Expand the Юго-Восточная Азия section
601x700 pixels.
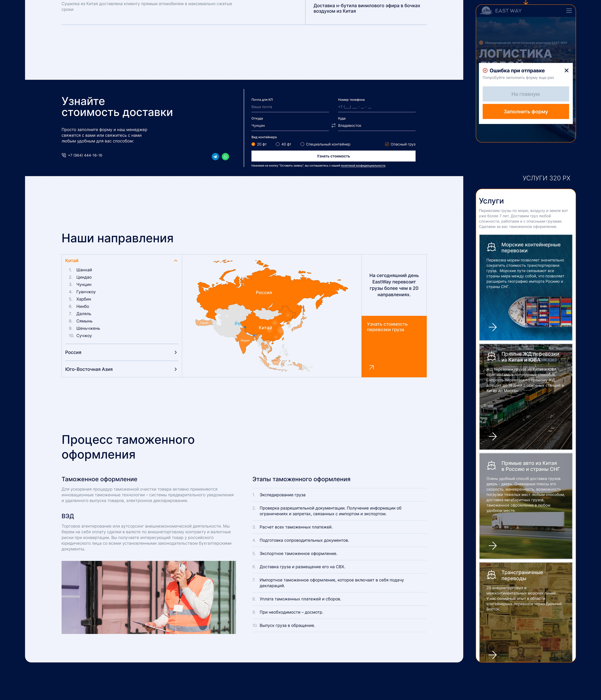pos(175,369)
